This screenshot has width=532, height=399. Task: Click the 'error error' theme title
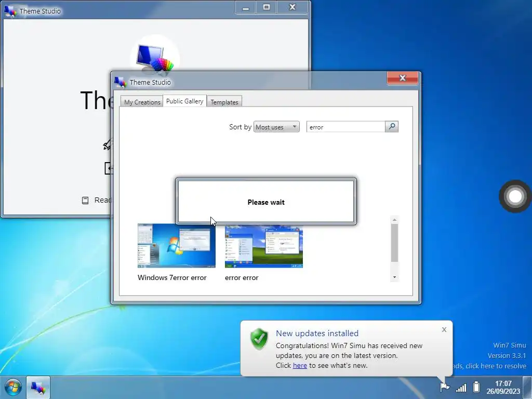coord(242,277)
